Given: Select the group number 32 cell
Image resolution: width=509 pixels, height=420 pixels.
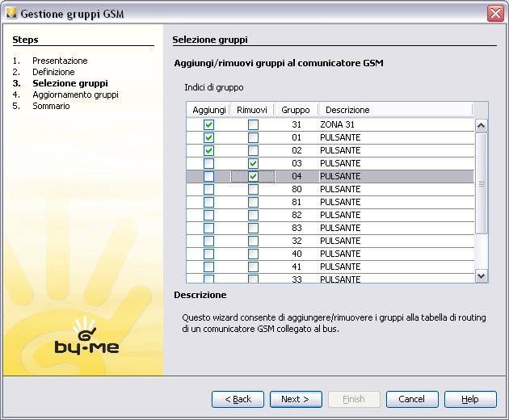Looking at the screenshot, I should [x=297, y=241].
